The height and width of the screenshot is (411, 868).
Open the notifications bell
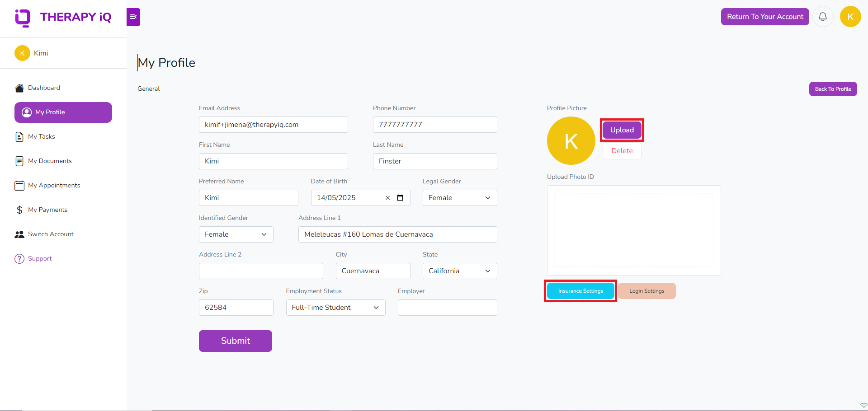(823, 16)
